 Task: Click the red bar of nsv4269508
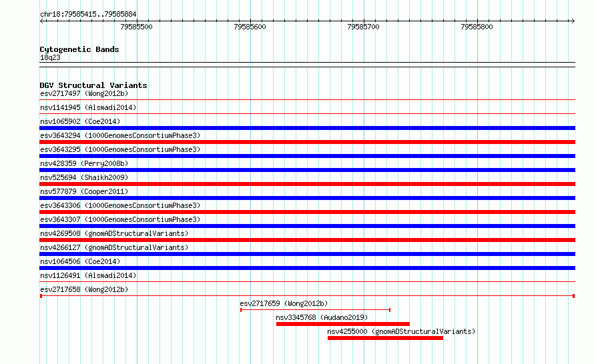pyautogui.click(x=307, y=240)
